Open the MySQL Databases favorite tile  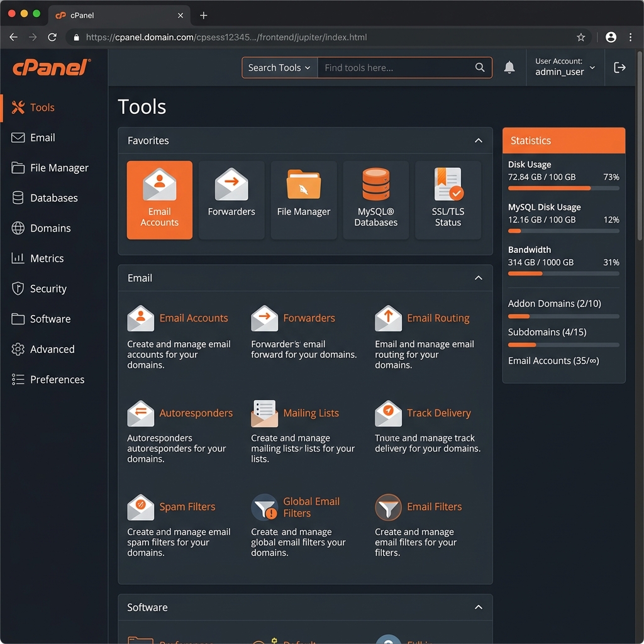click(x=376, y=200)
